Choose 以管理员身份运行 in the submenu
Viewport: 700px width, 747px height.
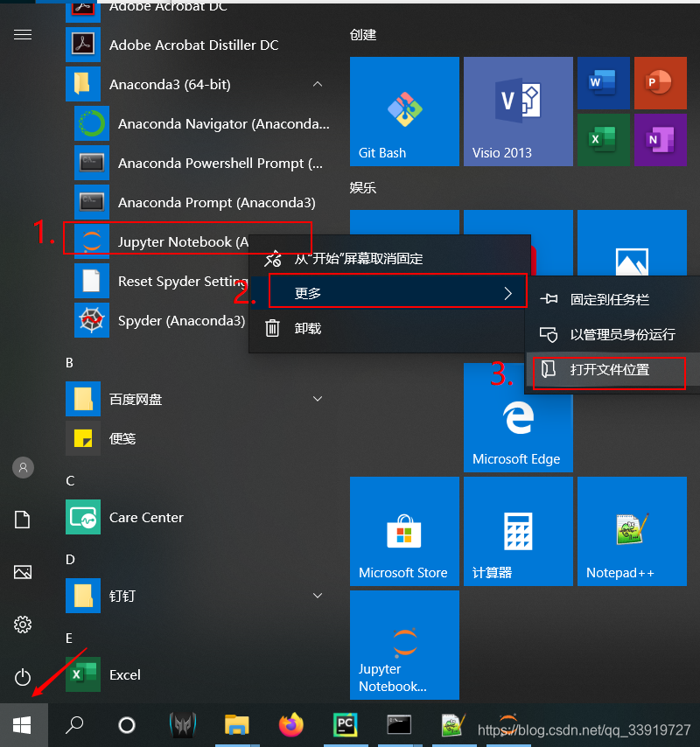(612, 334)
